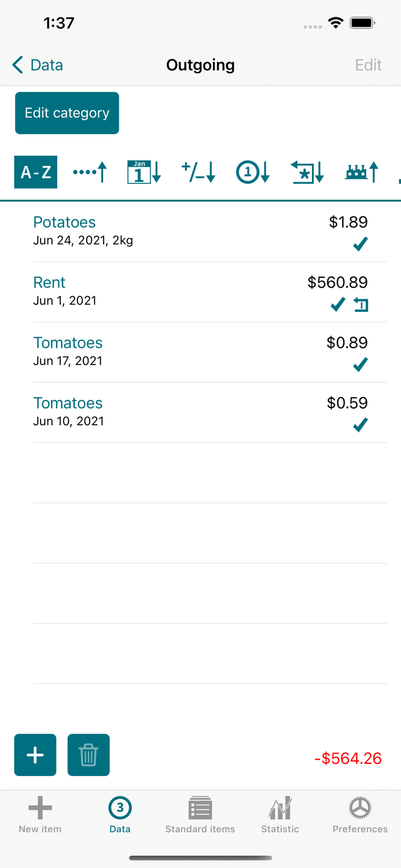This screenshot has width=401, height=868.
Task: Sort items by calendar date icon
Action: tap(144, 172)
